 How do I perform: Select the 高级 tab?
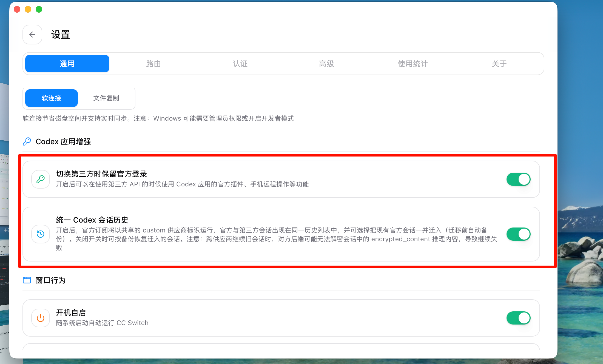pyautogui.click(x=326, y=64)
